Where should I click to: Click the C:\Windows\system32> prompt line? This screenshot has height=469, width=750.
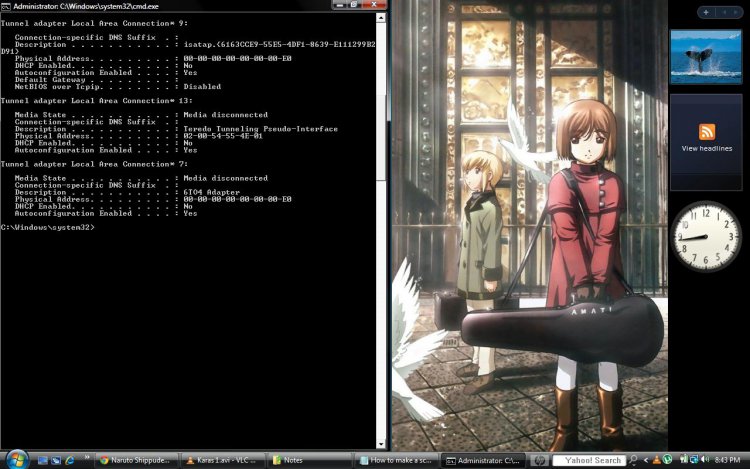[x=48, y=228]
